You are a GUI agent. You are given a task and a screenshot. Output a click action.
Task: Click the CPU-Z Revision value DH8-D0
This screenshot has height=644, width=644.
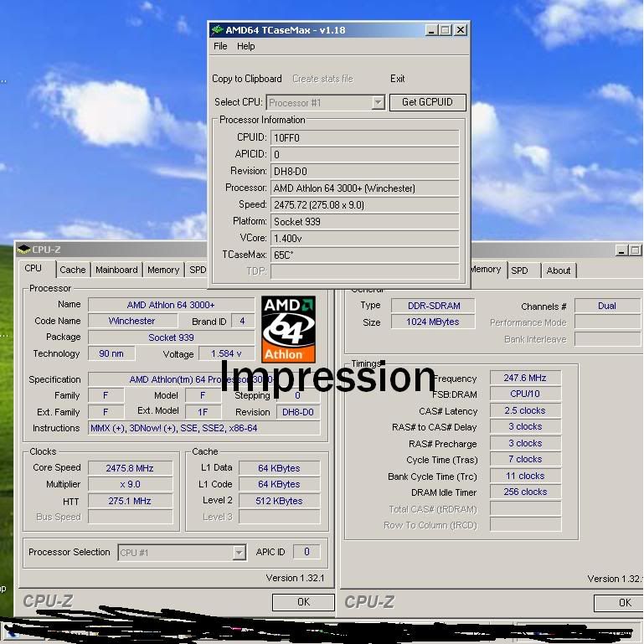coord(298,411)
